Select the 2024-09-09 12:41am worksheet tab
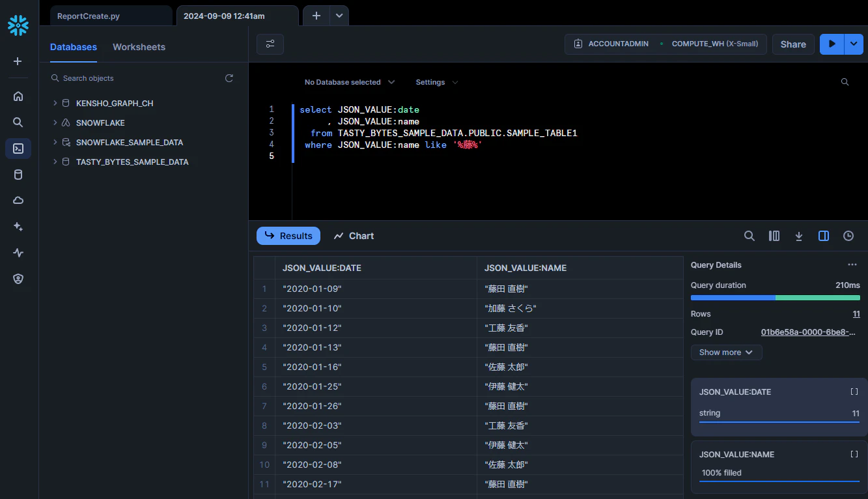This screenshot has height=499, width=868. click(237, 16)
